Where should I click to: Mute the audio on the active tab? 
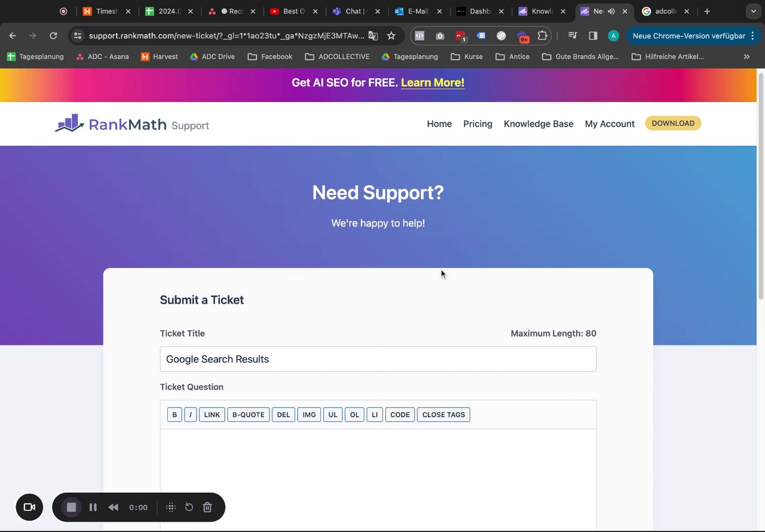[611, 11]
